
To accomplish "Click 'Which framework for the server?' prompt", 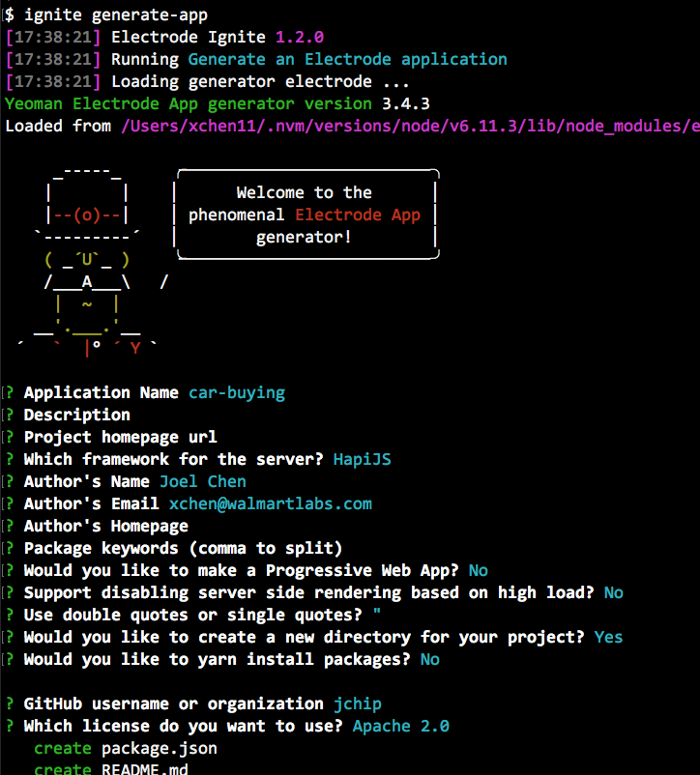I will click(173, 459).
